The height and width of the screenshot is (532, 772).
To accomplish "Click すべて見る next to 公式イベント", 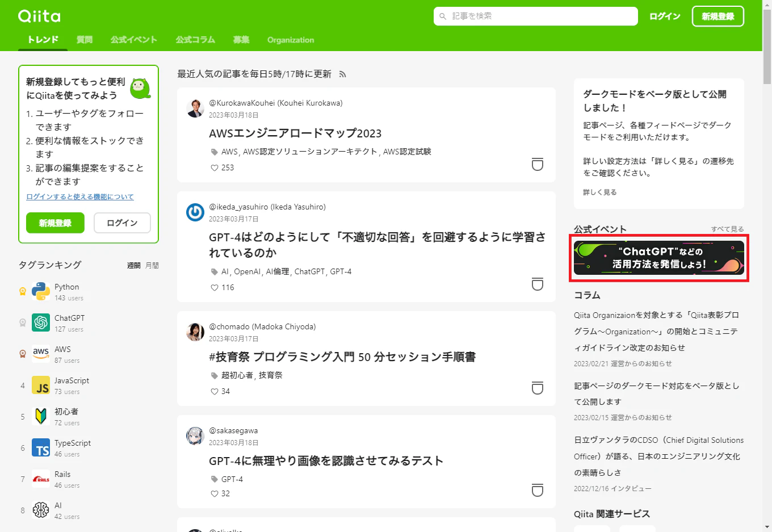I will click(728, 229).
